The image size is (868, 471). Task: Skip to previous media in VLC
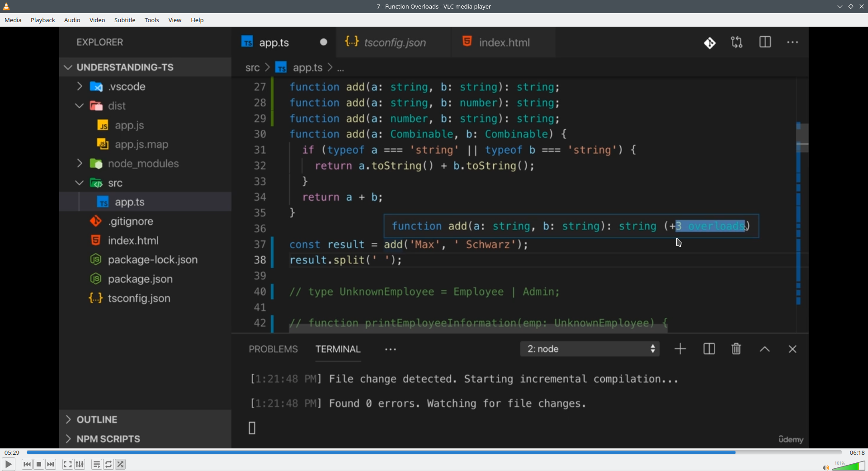coord(27,464)
